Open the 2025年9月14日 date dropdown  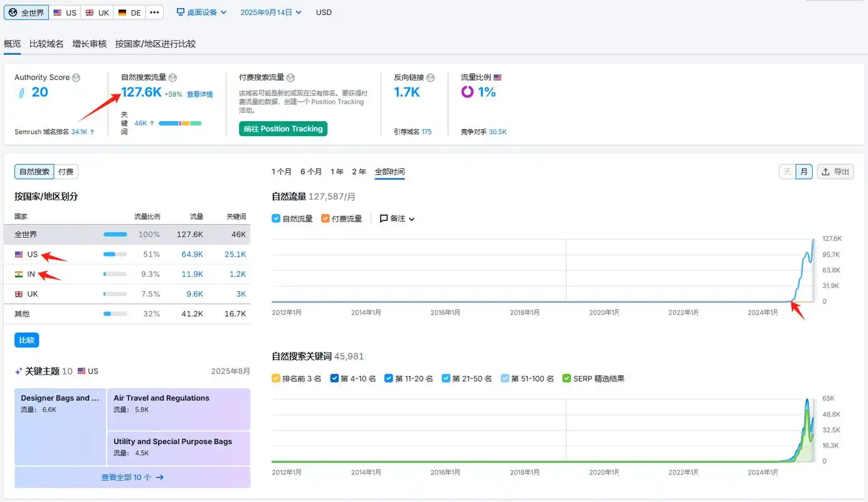point(270,12)
